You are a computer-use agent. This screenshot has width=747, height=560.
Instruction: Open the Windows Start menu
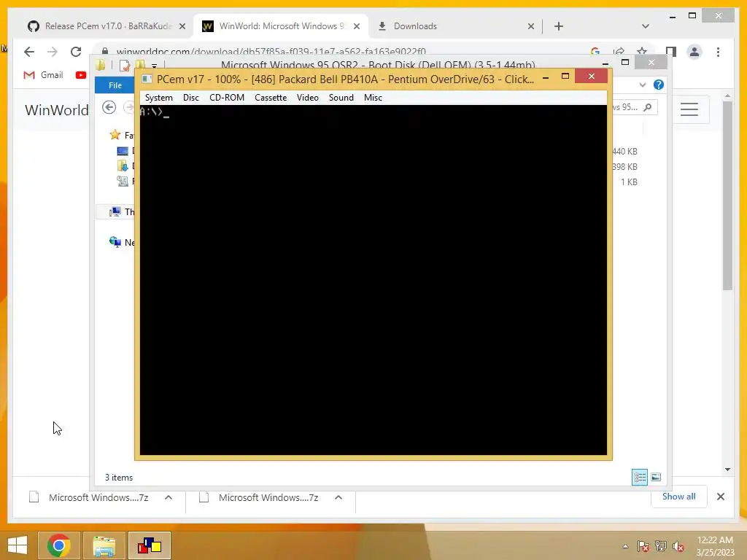(18, 545)
